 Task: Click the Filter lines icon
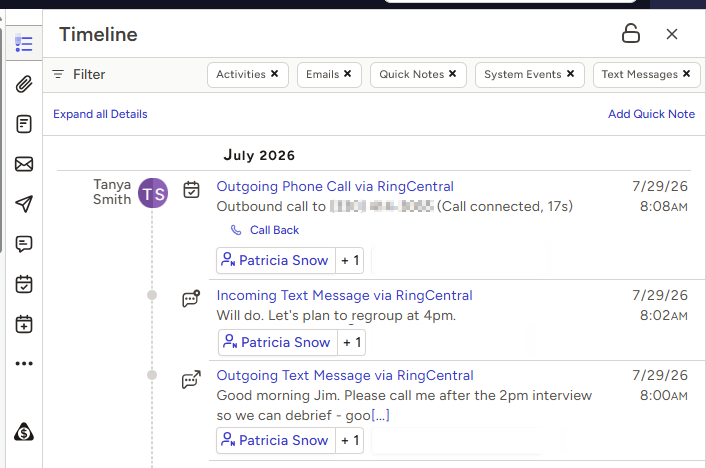(58, 74)
